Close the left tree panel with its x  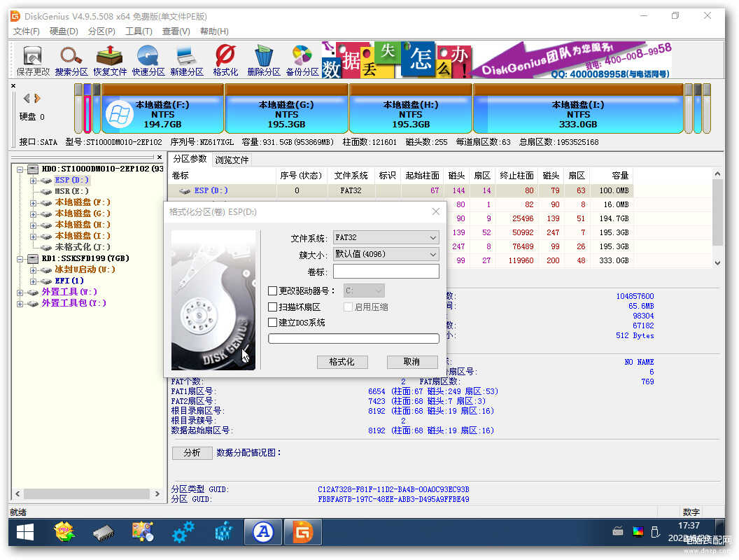click(160, 157)
